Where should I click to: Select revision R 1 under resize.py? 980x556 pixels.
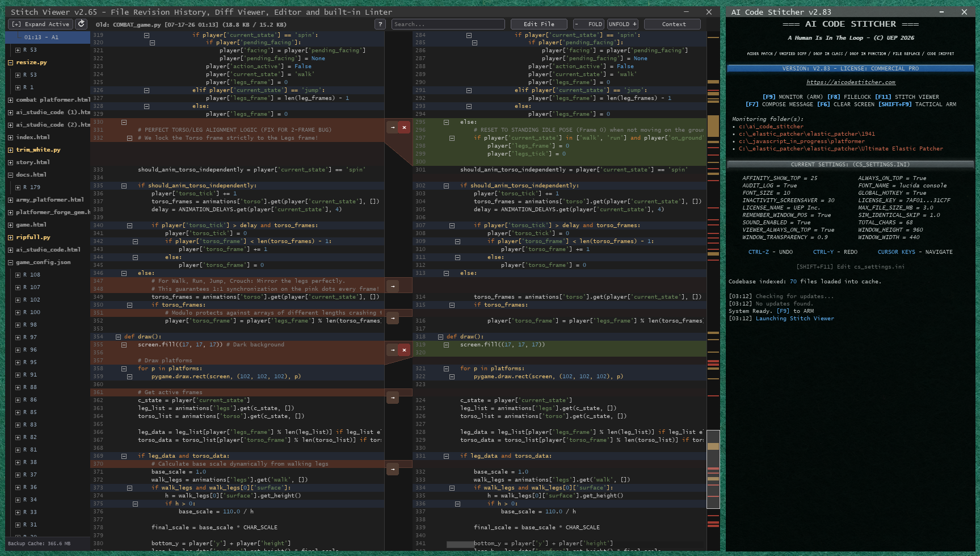[28, 87]
